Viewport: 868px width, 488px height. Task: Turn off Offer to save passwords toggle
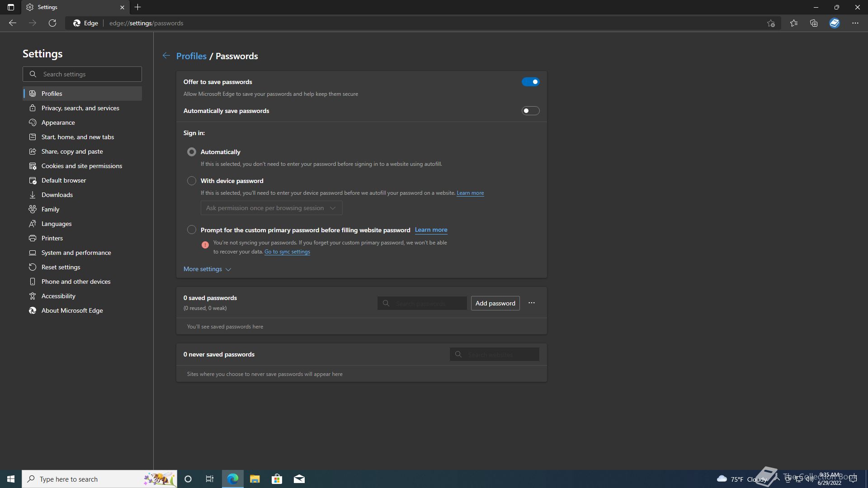point(531,82)
